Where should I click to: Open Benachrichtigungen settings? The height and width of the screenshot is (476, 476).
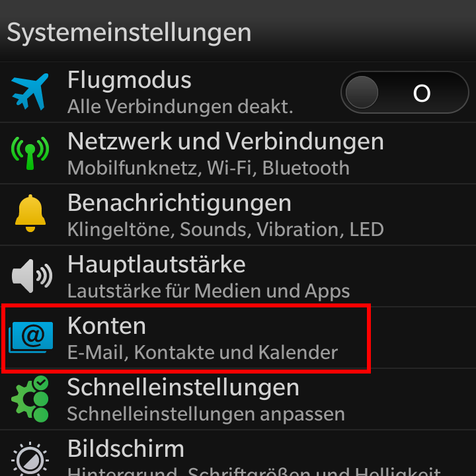tap(238, 215)
